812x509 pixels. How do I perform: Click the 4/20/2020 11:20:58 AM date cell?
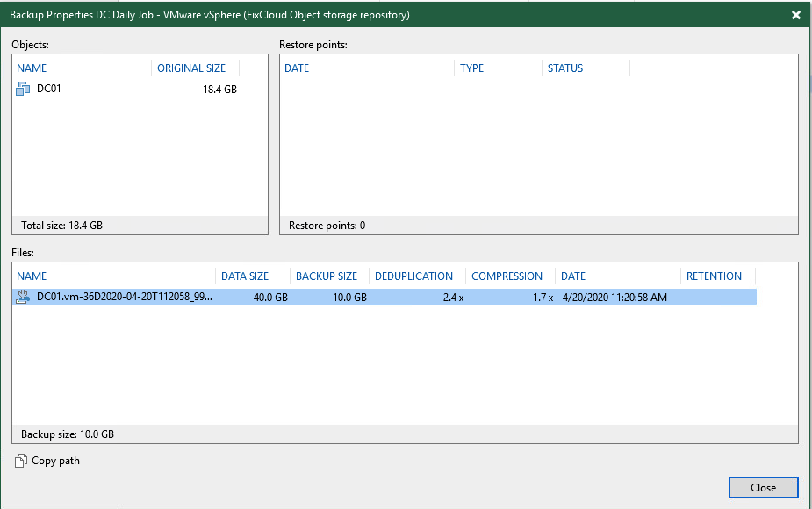click(x=614, y=298)
